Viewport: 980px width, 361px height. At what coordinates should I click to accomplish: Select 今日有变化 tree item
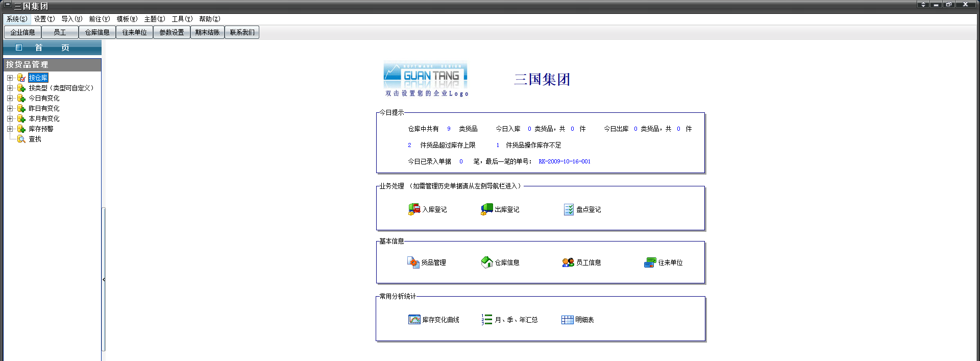click(x=44, y=98)
